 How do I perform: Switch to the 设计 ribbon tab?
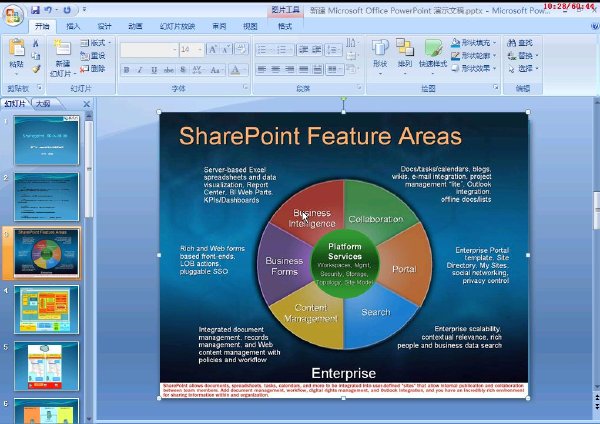[x=104, y=26]
